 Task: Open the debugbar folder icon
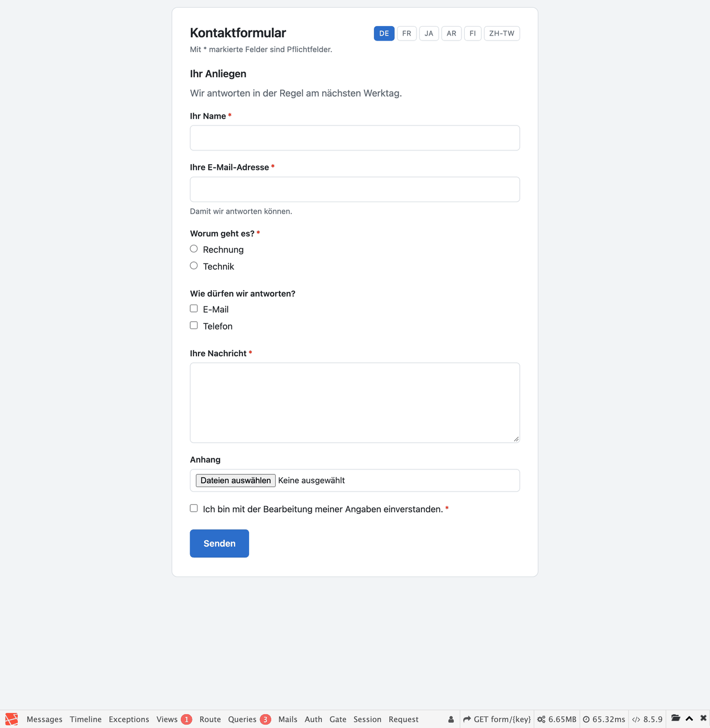pos(676,718)
